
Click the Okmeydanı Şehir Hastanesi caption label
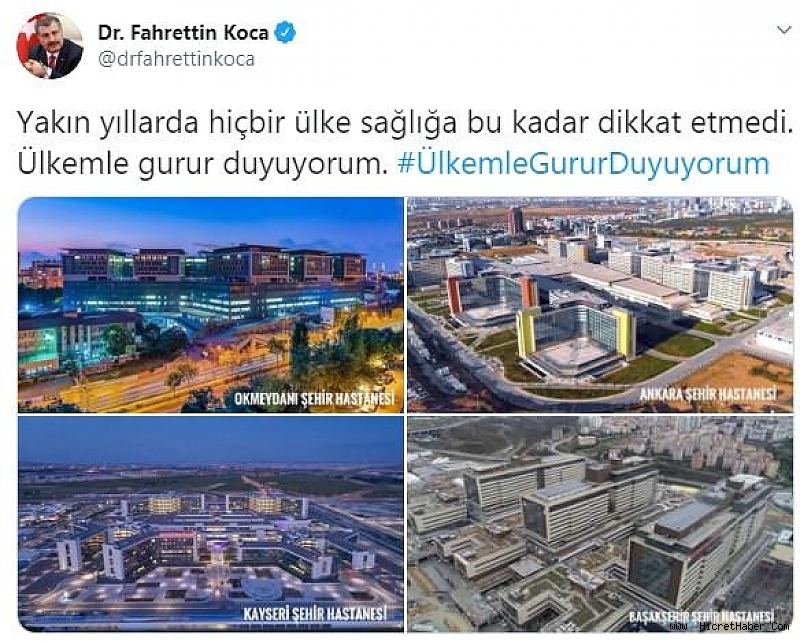coord(314,398)
